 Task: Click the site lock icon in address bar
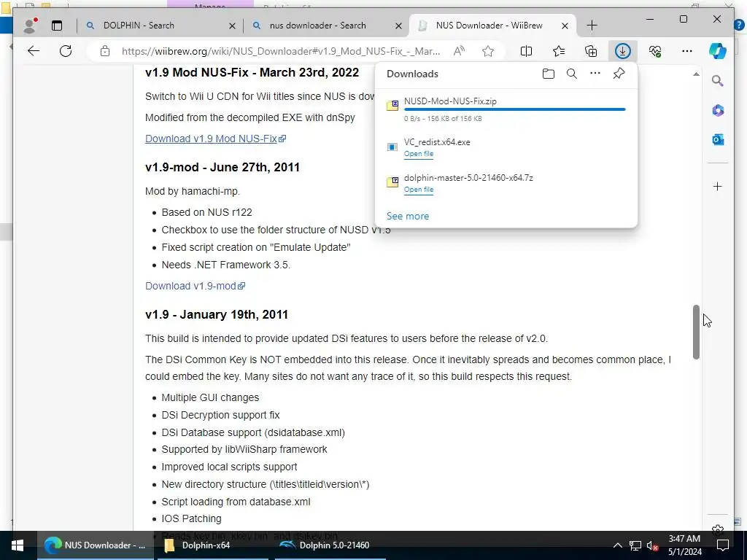pyautogui.click(x=105, y=51)
